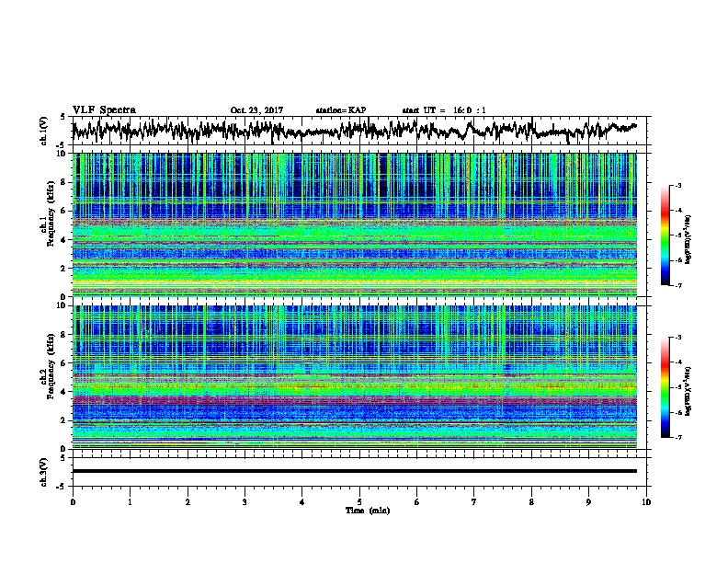This screenshot has width=728, height=563.
Task: Click time-axis tick label 8
Action: coord(531,502)
